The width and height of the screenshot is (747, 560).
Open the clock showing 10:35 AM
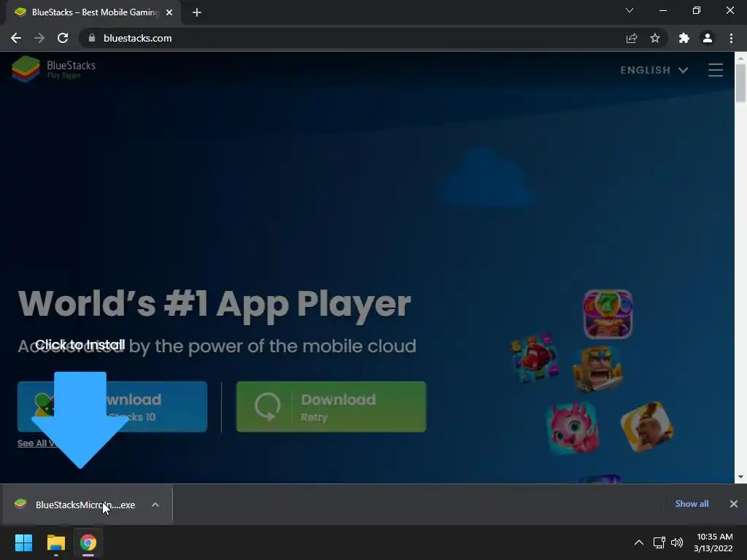[713, 542]
